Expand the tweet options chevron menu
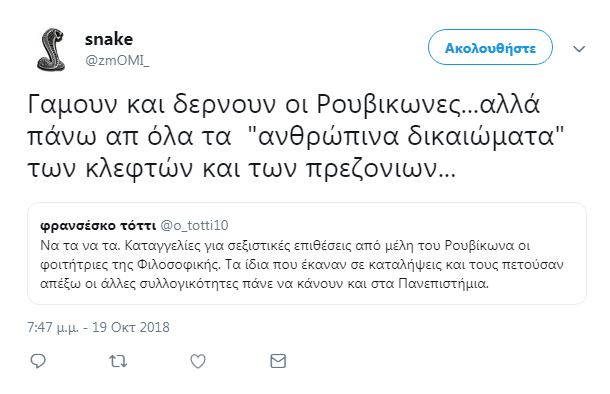Viewport: 610px width, 394px height. point(579,49)
